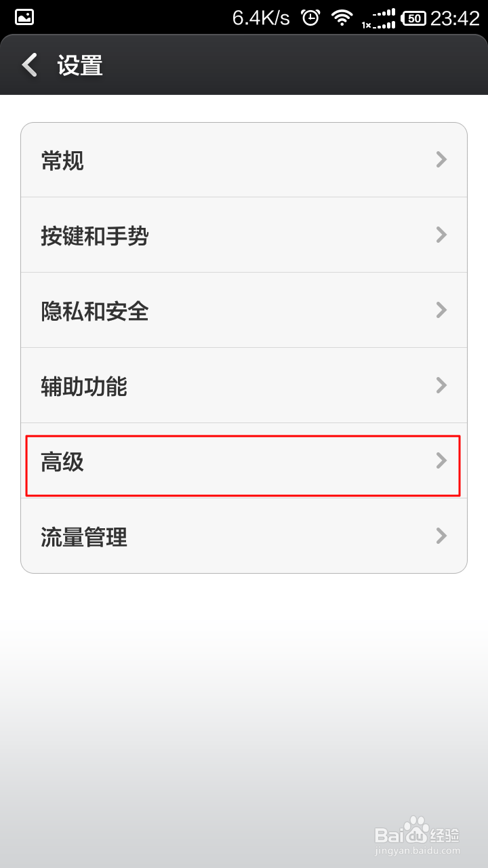Expand chevron on the 高级 row
The image size is (488, 868).
coord(441,461)
